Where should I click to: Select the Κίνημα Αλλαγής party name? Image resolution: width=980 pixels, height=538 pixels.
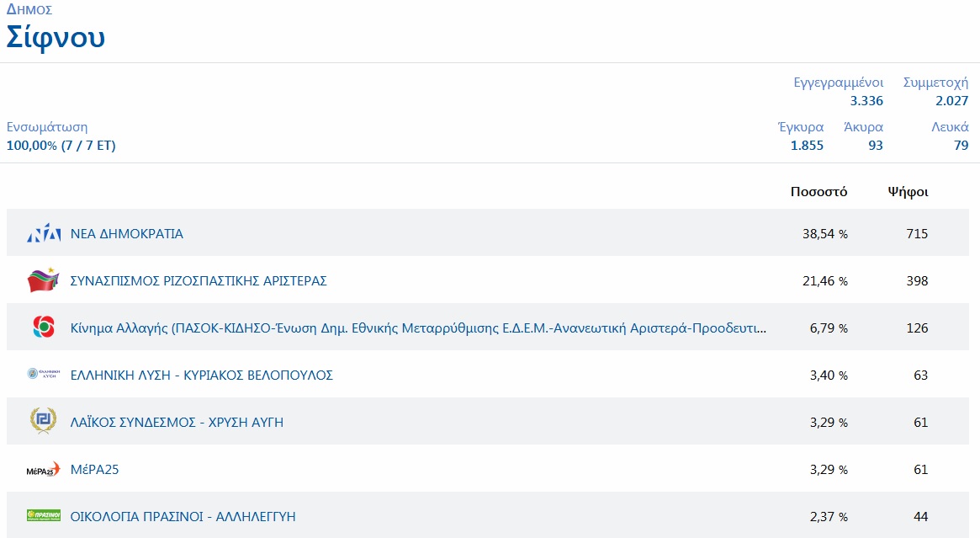pos(418,328)
